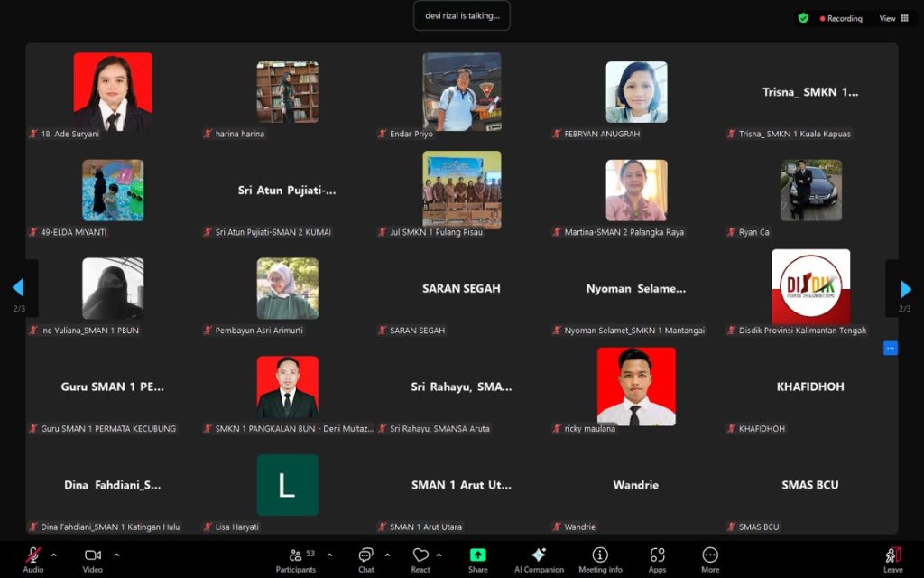Screen dimensions: 924x578
Task: Click the Pembayun Asri Arimurti photo
Action: click(288, 288)
